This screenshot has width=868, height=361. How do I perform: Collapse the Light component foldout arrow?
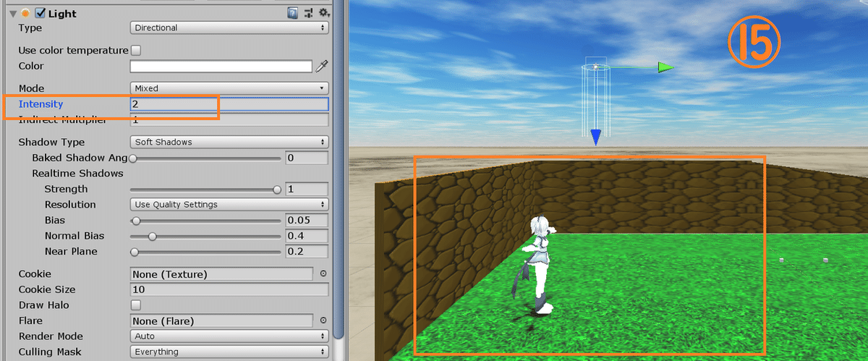tap(12, 13)
